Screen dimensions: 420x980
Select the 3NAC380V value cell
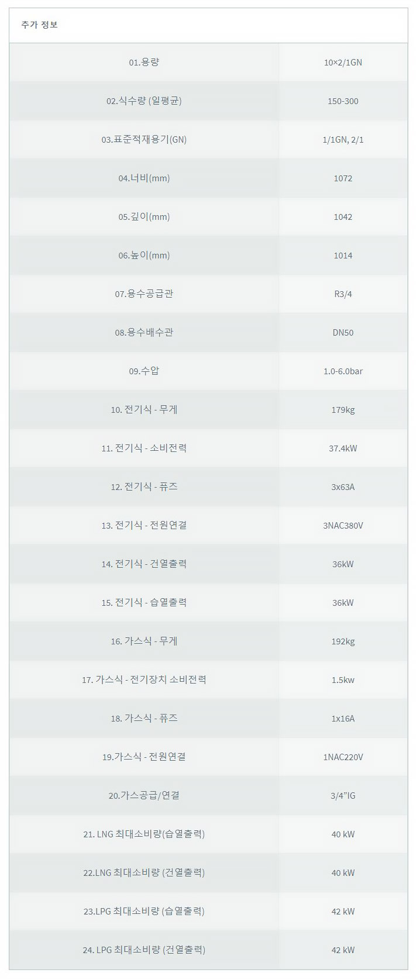tap(343, 526)
